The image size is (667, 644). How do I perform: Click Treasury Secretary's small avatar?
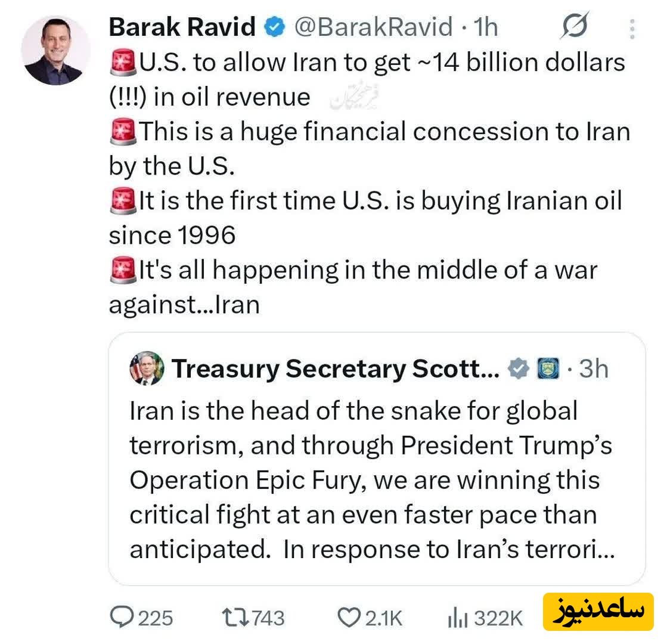pyautogui.click(x=147, y=369)
